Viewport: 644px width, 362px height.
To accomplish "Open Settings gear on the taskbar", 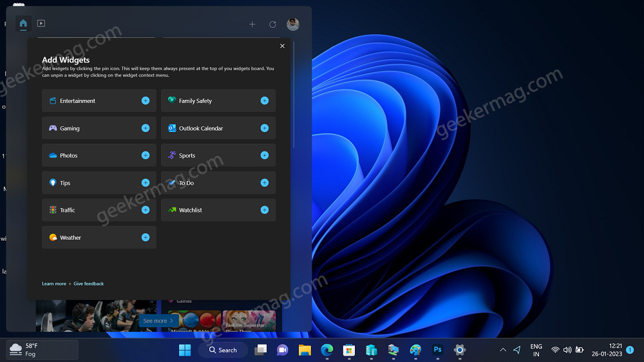I will point(460,350).
